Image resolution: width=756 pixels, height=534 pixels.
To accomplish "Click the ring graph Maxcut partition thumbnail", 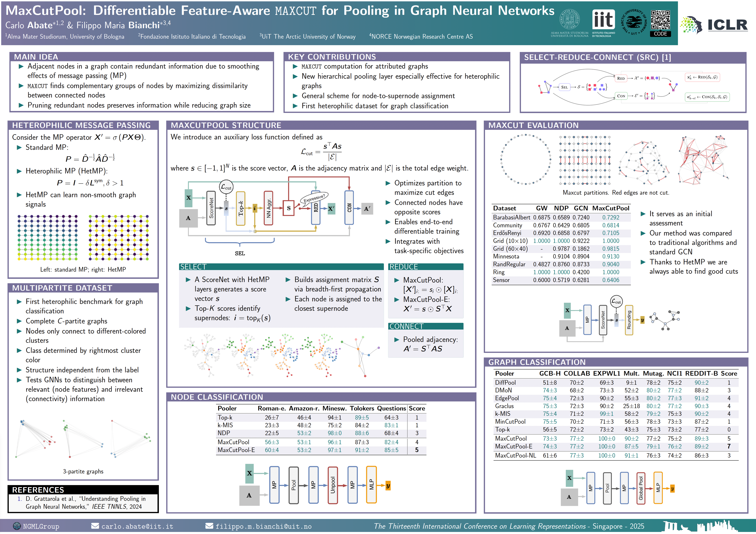I will pos(526,159).
